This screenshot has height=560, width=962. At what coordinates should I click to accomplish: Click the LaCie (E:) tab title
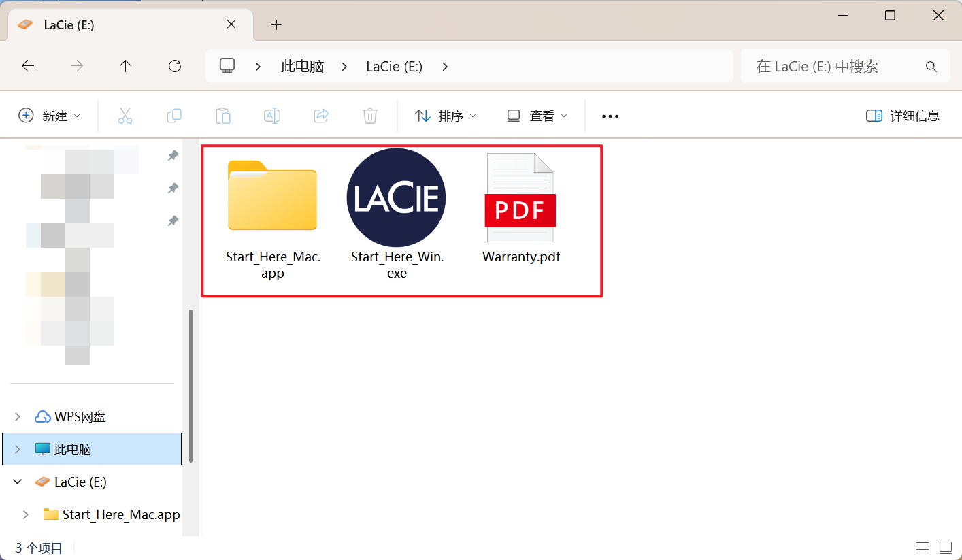click(x=69, y=25)
